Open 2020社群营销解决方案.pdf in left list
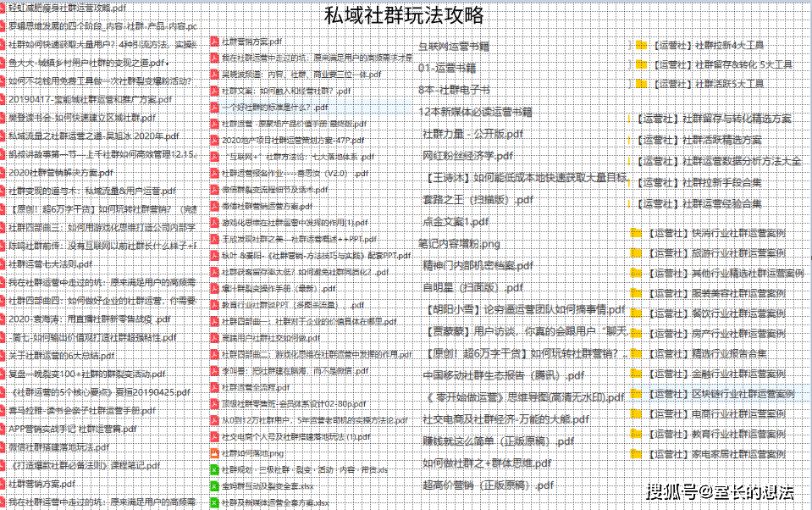 61,173
